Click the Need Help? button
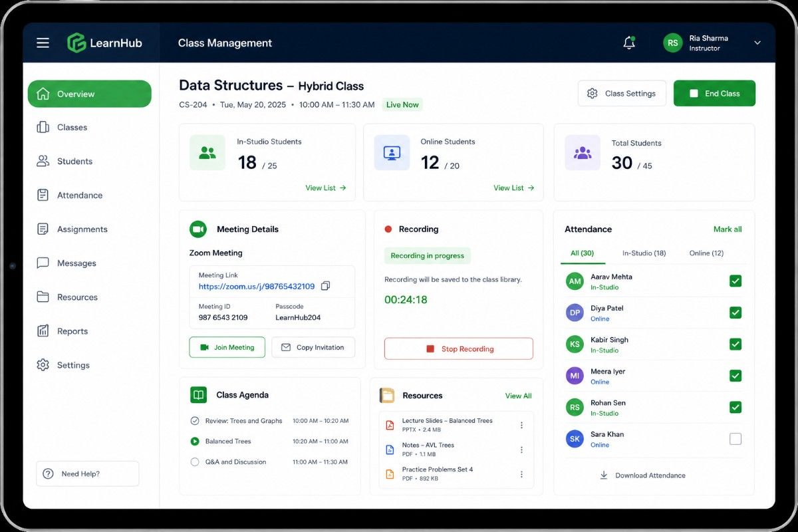Viewport: 798px width, 532px height. 88,473
